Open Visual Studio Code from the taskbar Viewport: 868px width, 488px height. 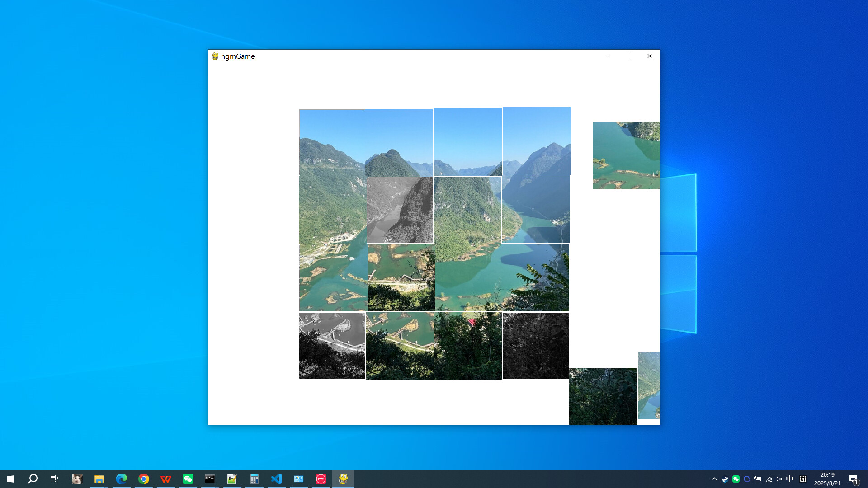pos(277,479)
